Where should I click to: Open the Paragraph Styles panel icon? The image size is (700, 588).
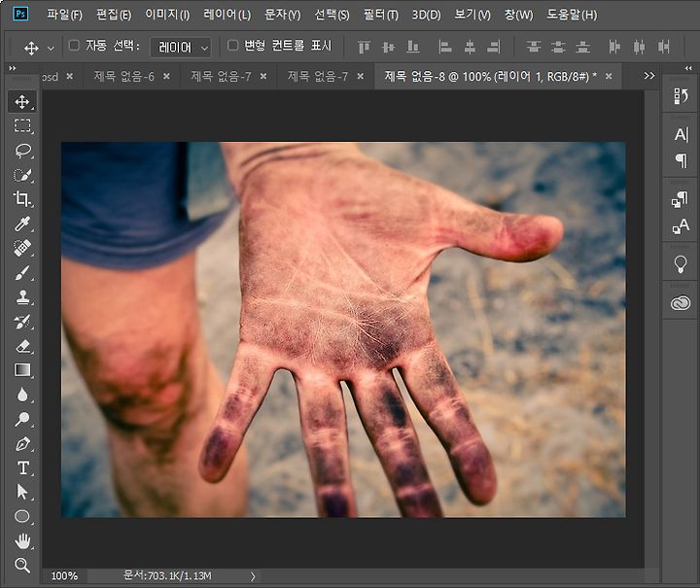point(681,199)
